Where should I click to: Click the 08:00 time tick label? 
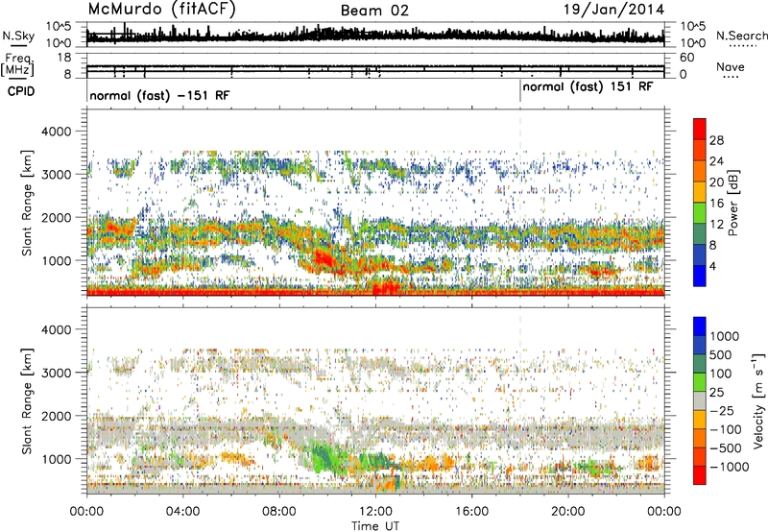(x=278, y=512)
